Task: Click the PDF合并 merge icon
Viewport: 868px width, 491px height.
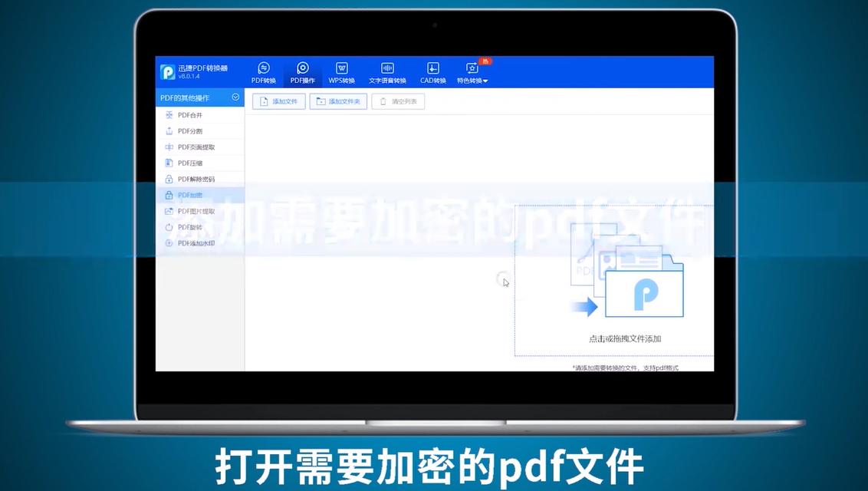Action: pos(169,115)
